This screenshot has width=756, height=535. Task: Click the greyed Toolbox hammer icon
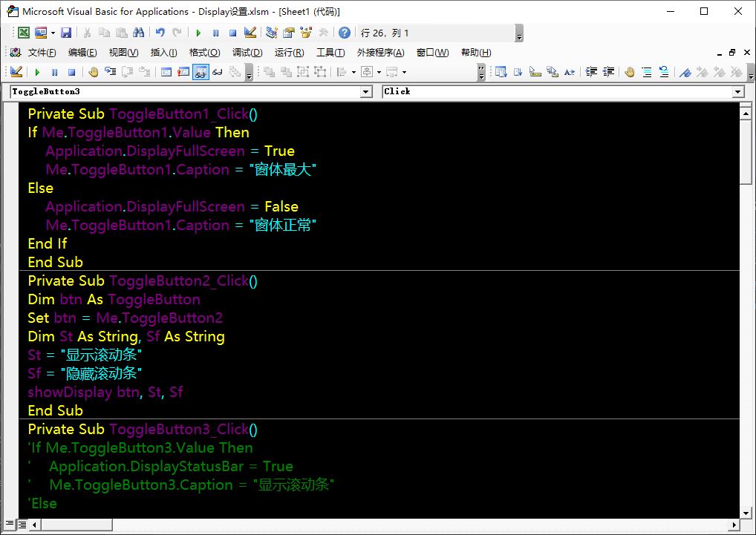coord(324,33)
